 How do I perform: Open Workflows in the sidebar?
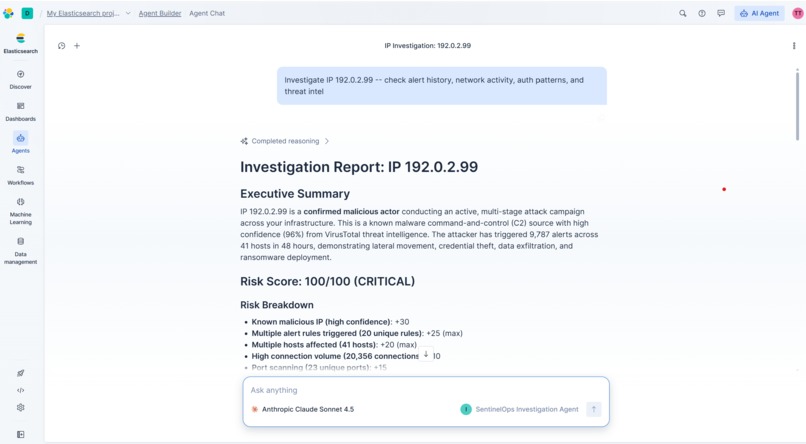(21, 175)
